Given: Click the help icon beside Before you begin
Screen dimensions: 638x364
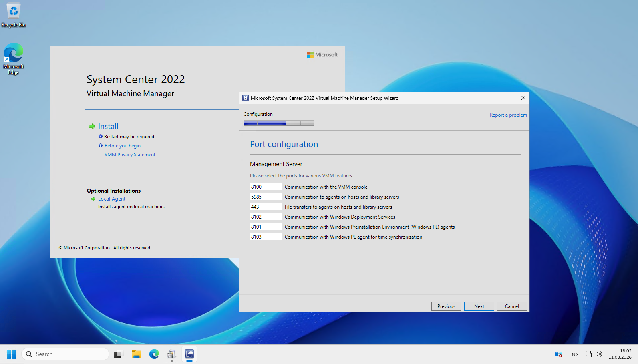Looking at the screenshot, I should coord(101,145).
